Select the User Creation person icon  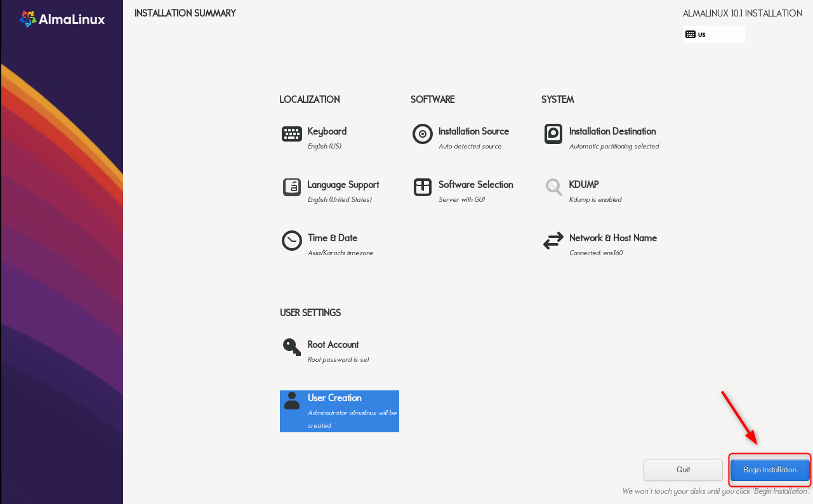click(291, 401)
